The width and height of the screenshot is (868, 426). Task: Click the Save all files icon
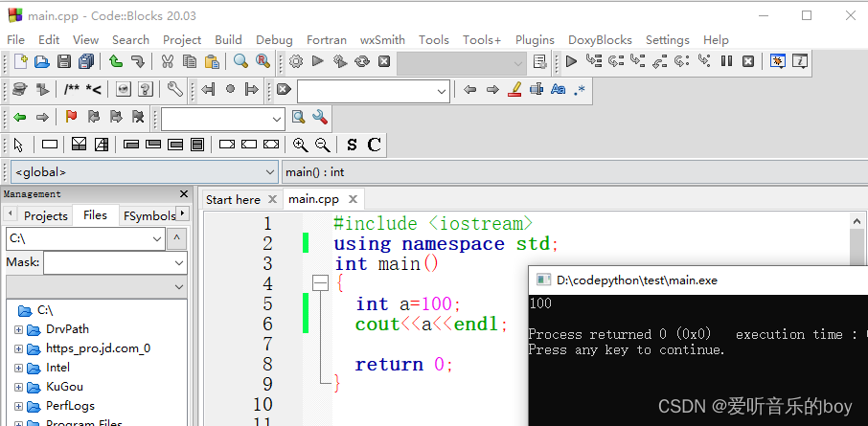tap(86, 61)
